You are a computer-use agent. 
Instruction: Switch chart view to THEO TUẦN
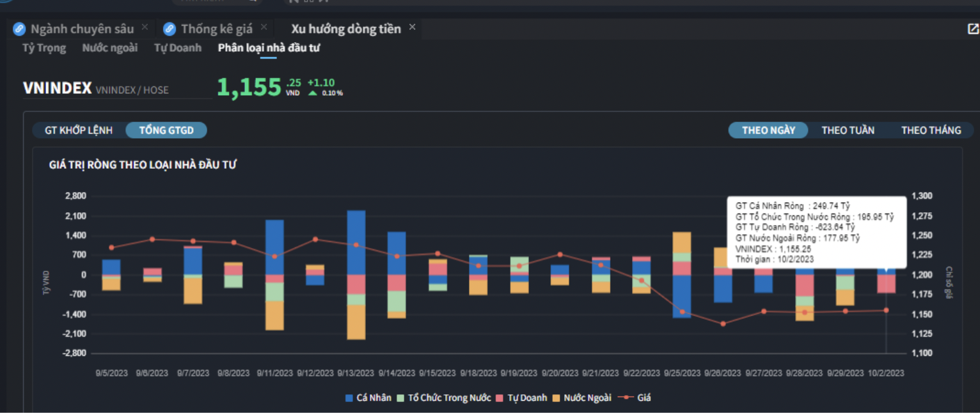click(848, 130)
